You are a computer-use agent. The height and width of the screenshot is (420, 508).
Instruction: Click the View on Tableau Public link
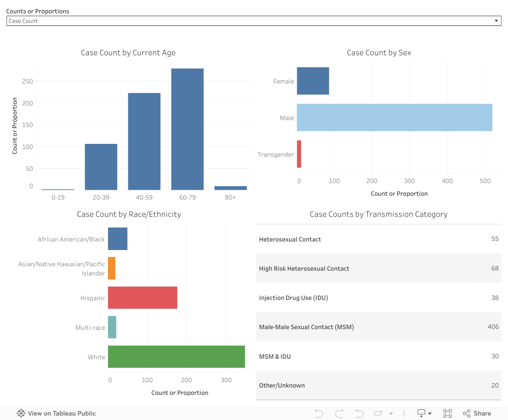[62, 413]
